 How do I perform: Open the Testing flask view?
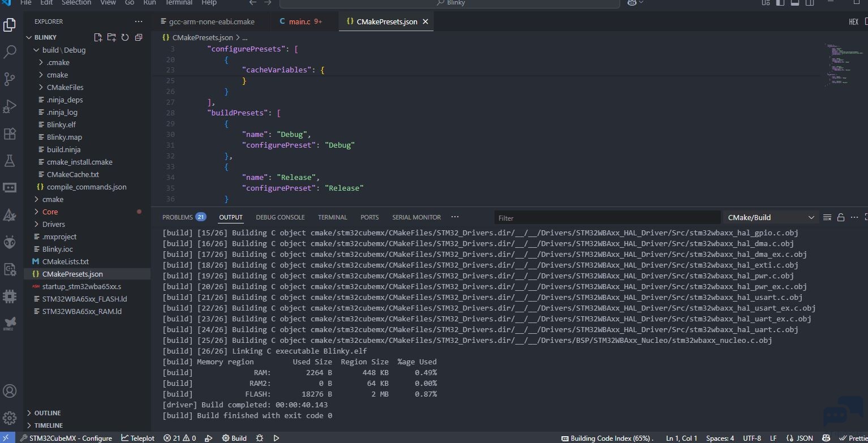pos(10,161)
